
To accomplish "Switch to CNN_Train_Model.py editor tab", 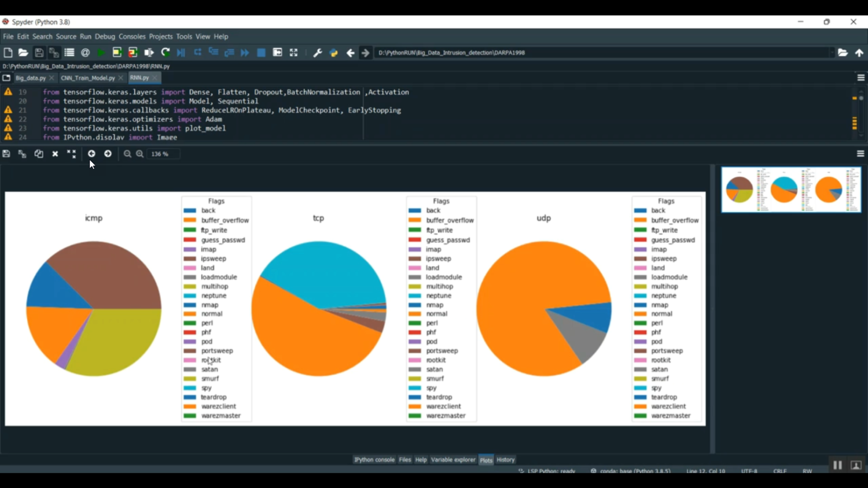I will coord(88,77).
